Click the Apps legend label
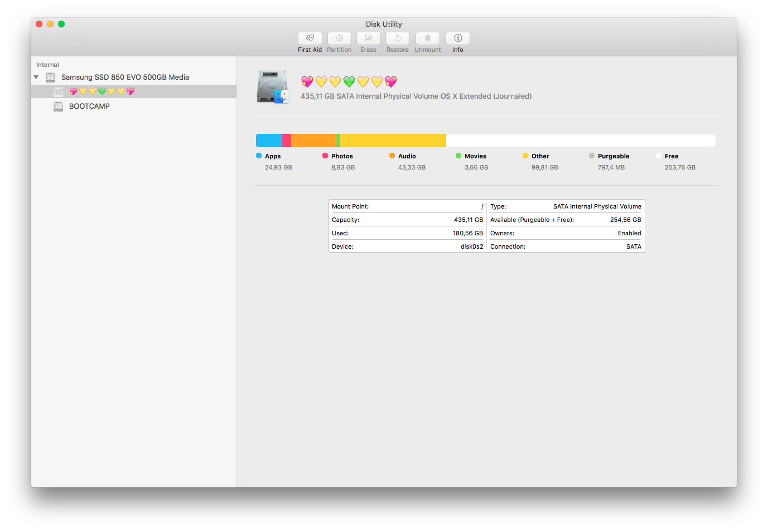Screen dimensions: 768x532 273,156
